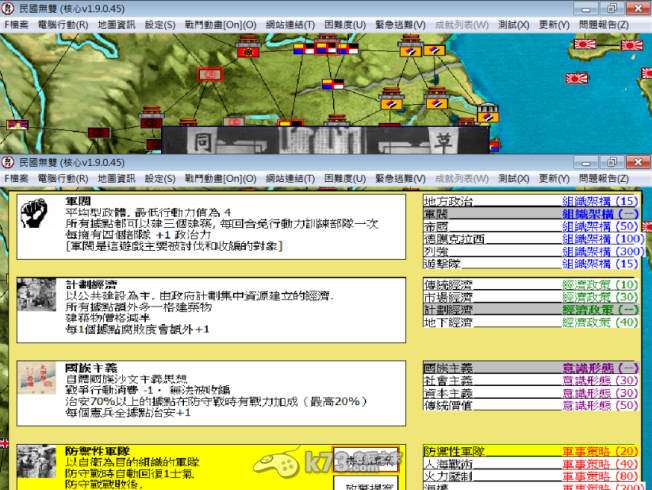Select the highlighted 軍閥 組織架構 row

click(x=531, y=214)
